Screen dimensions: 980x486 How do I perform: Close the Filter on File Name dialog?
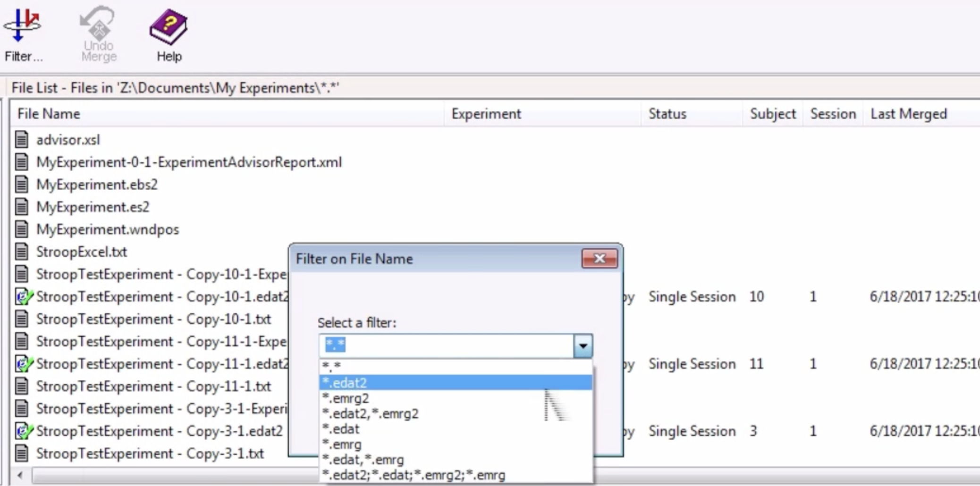pos(600,259)
